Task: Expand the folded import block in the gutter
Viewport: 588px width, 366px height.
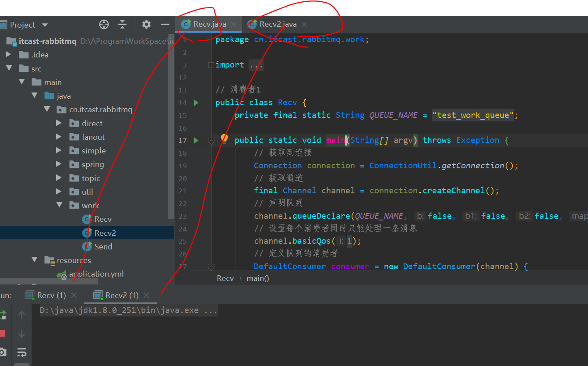Action: [211, 65]
